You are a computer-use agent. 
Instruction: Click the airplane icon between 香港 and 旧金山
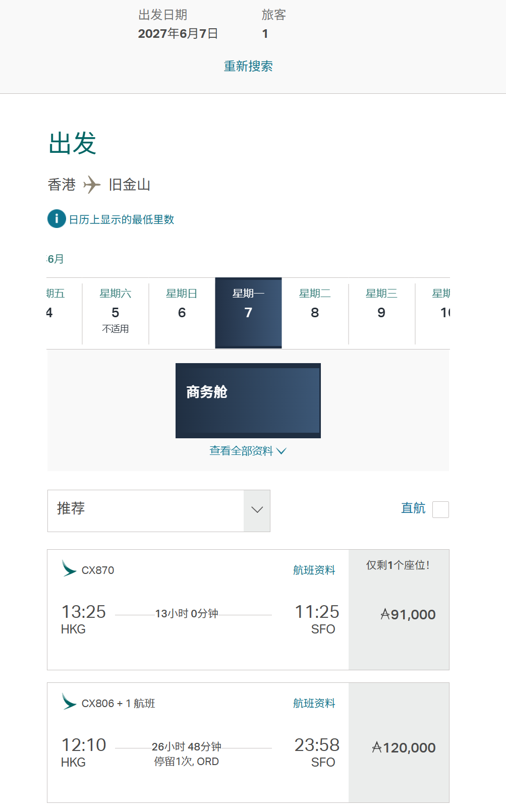92,185
